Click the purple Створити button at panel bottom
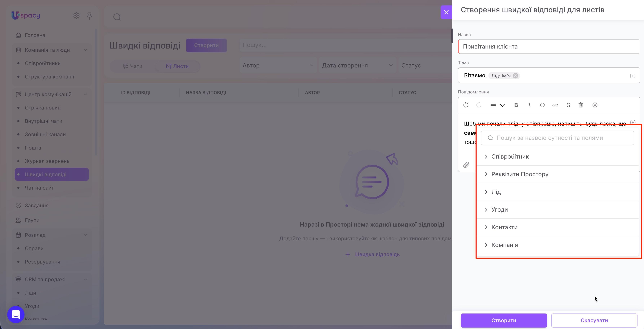This screenshot has width=644, height=329. point(504,321)
